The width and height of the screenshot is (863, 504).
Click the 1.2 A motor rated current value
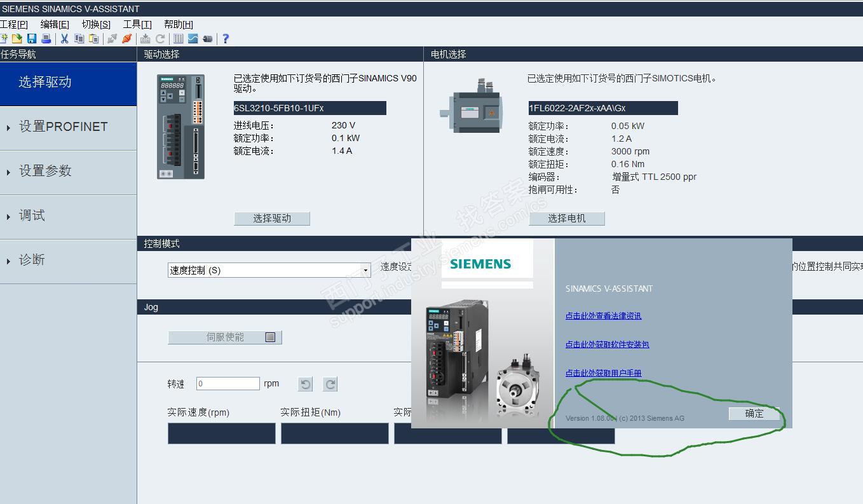[x=622, y=139]
